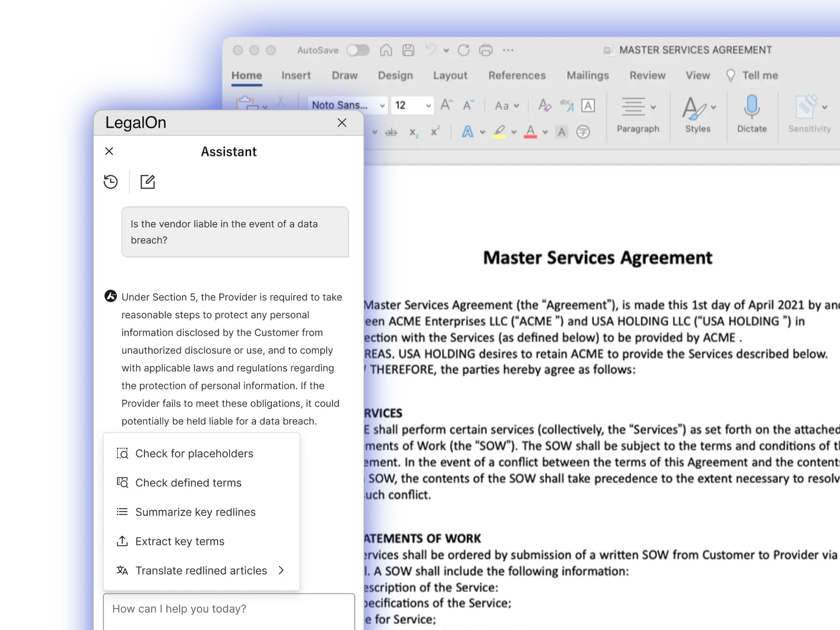Open the more options ellipsis in title bar
Image resolution: width=840 pixels, height=630 pixels.
(x=508, y=50)
